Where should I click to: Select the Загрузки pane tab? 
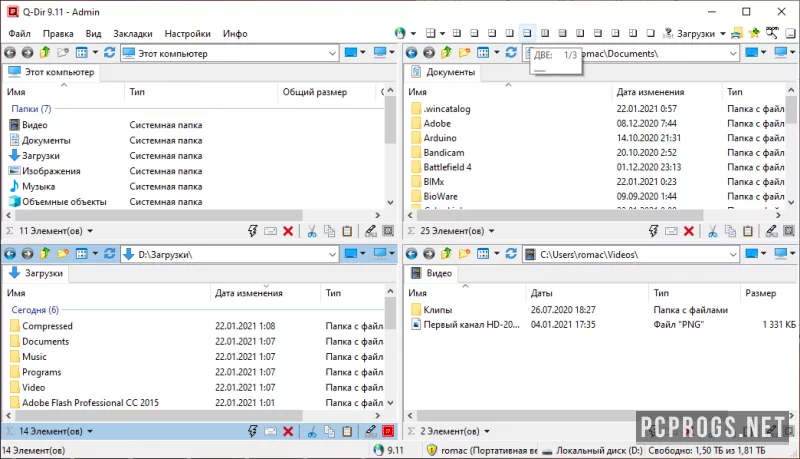tap(36, 273)
